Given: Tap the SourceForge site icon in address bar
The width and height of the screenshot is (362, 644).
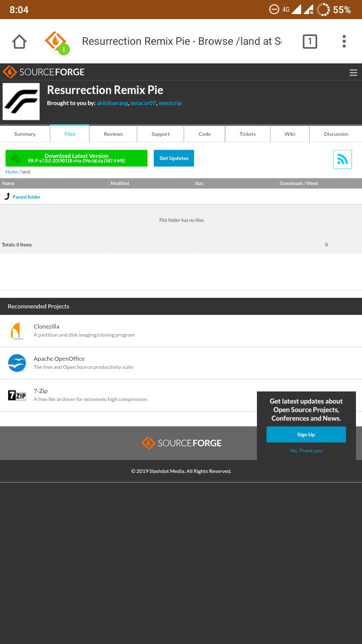Looking at the screenshot, I should coord(56,42).
